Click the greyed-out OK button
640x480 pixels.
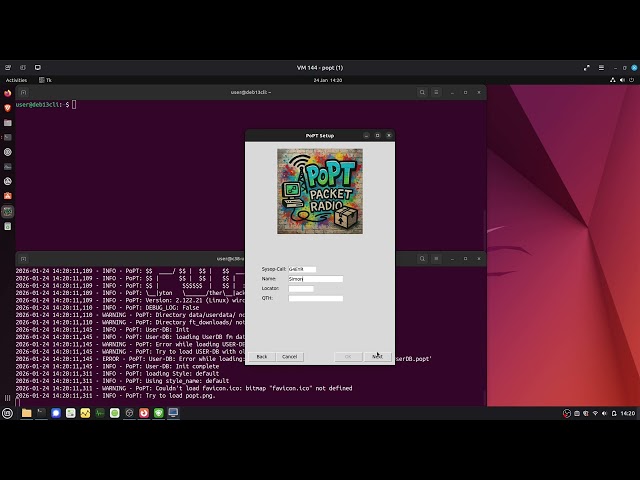click(x=348, y=356)
